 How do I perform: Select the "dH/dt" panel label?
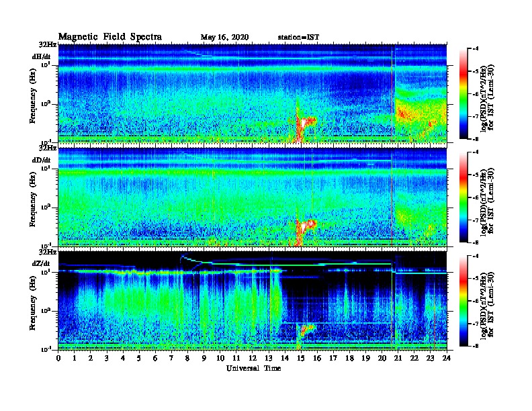42,57
